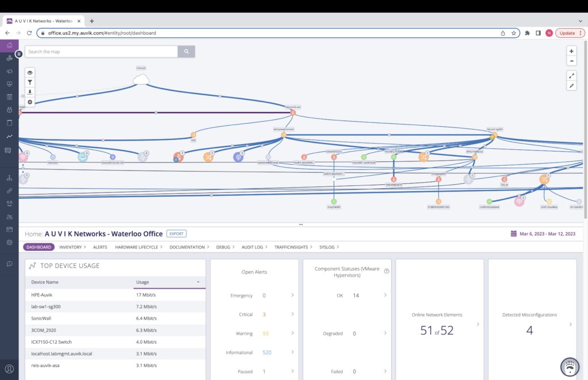Open the calendar-list sidebar icon

9,96
